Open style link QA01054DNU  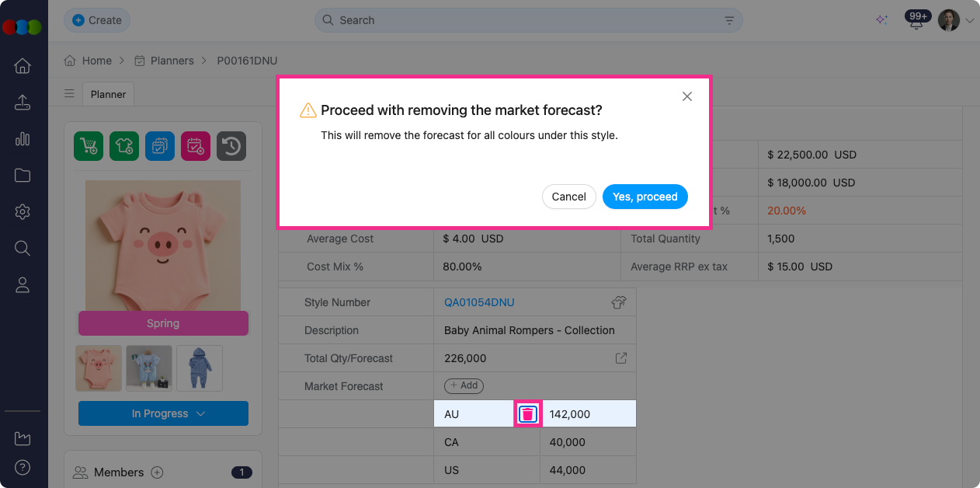coord(479,302)
